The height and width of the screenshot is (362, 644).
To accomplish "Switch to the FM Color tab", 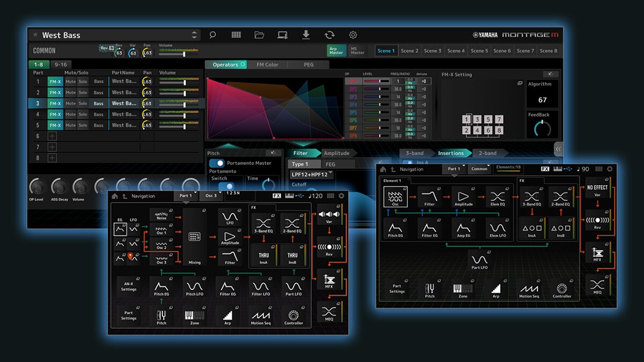I will pos(267,64).
